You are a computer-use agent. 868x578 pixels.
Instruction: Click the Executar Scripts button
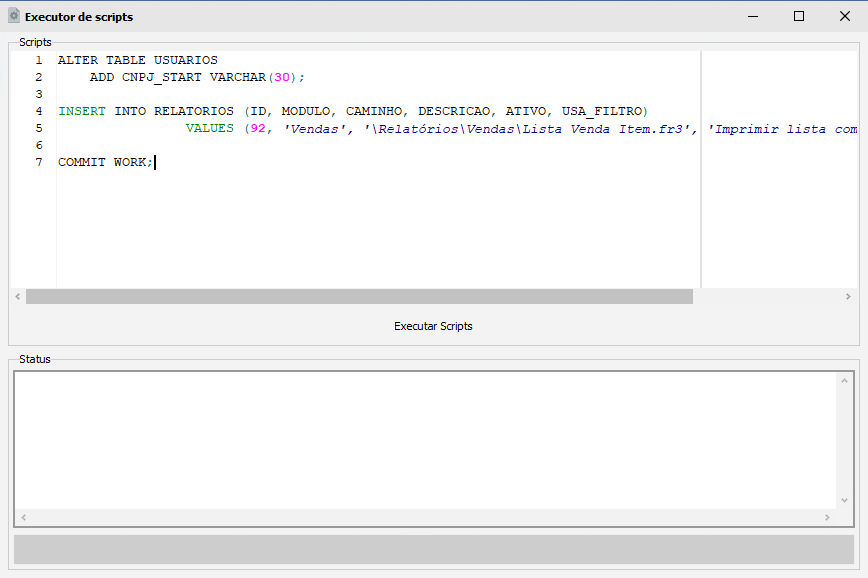[x=433, y=326]
